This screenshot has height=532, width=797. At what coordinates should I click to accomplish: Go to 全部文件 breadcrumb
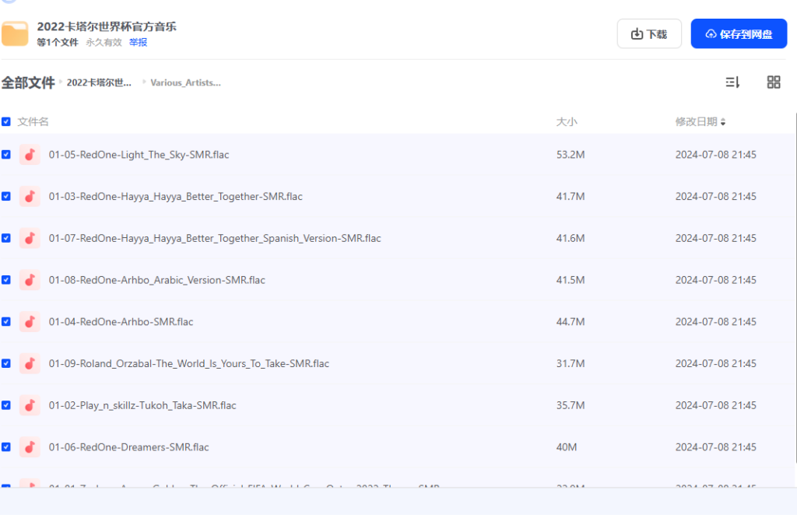tap(28, 82)
